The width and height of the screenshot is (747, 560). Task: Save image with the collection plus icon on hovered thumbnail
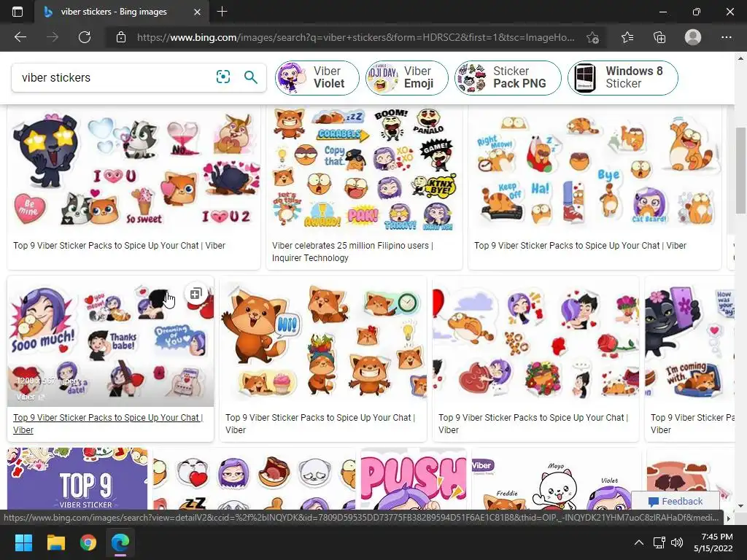point(196,294)
